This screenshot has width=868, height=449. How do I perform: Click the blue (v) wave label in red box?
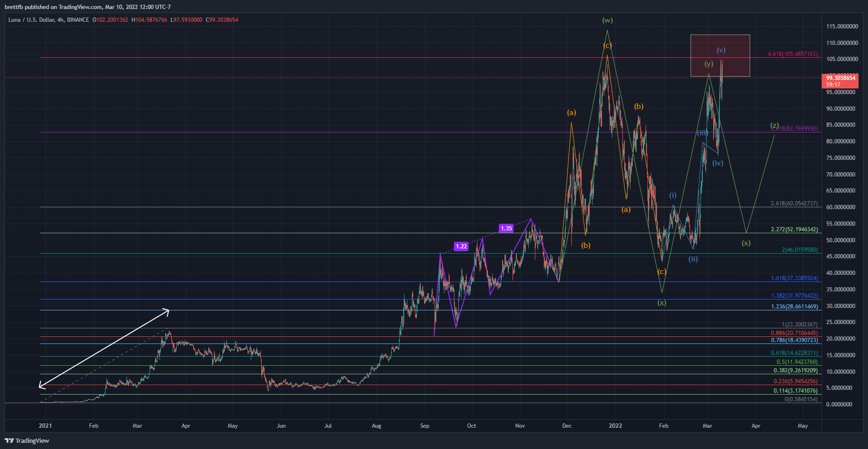point(721,50)
